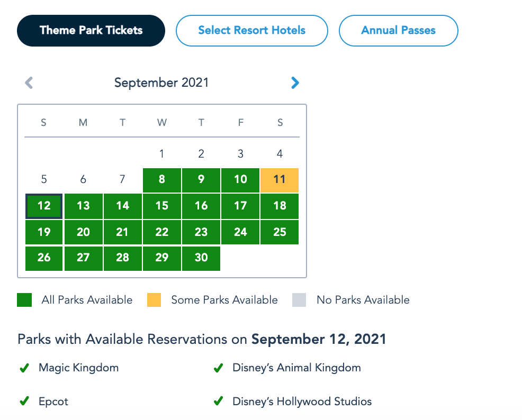
Task: Click the gray No Parks Available swatch
Action: 299,300
